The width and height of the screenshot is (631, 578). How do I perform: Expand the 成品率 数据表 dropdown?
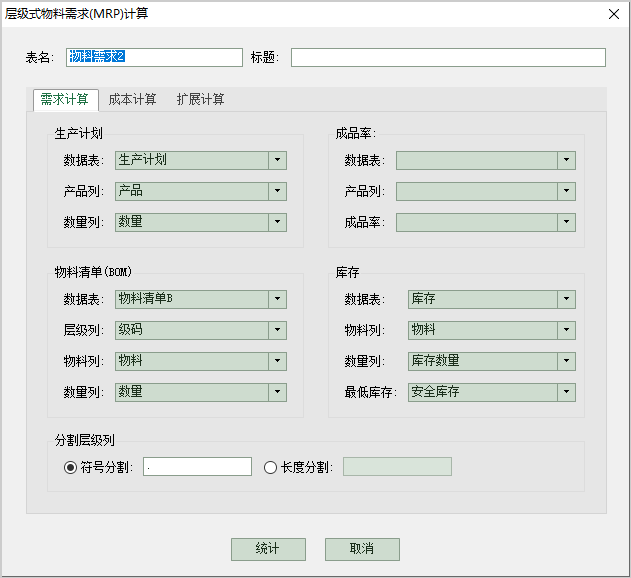(x=566, y=160)
